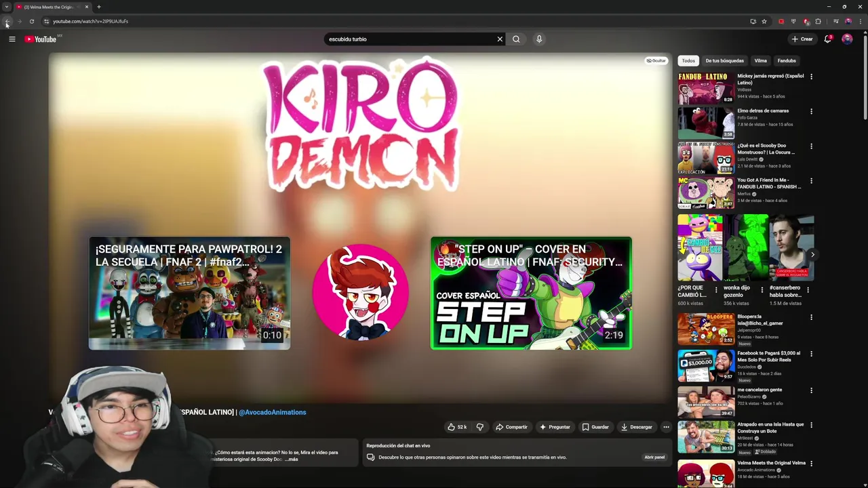
Task: Open the media control icon in Chrome toolbar
Action: (x=835, y=21)
